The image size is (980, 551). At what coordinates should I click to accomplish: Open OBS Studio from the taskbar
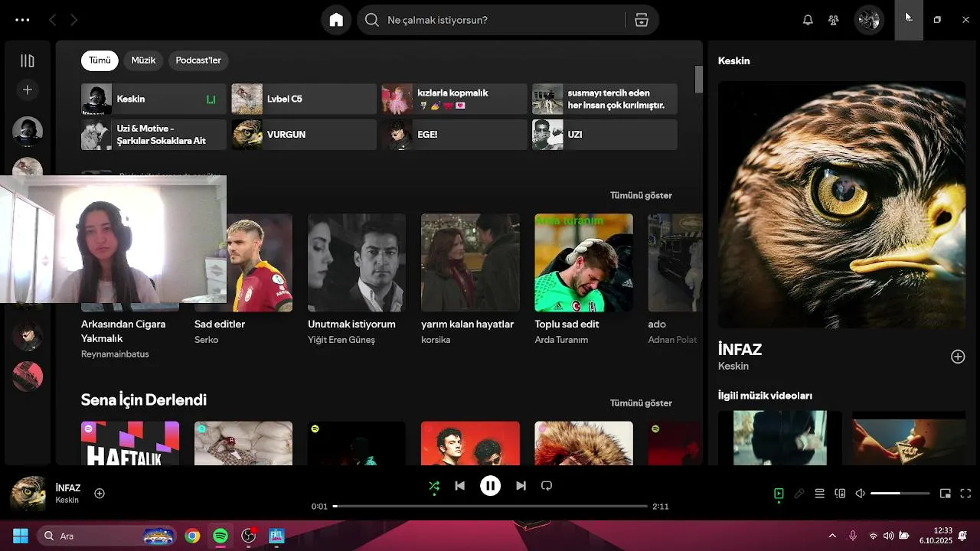(249, 536)
